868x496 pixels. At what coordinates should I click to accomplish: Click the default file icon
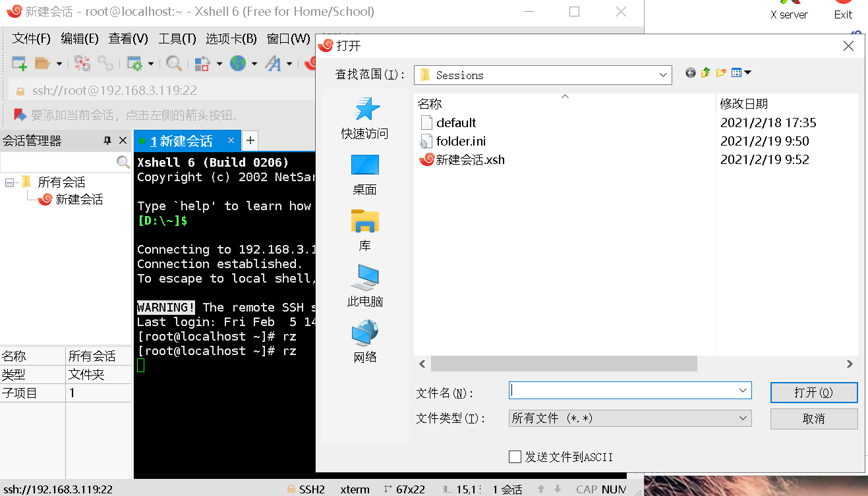[x=426, y=123]
